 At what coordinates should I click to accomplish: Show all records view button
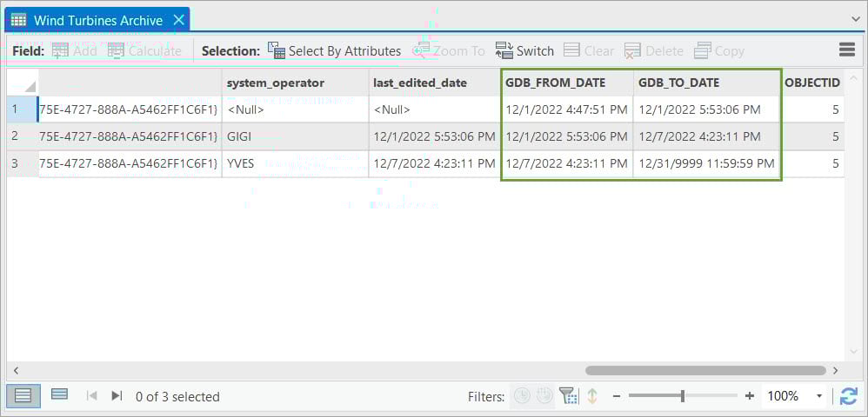[x=23, y=396]
